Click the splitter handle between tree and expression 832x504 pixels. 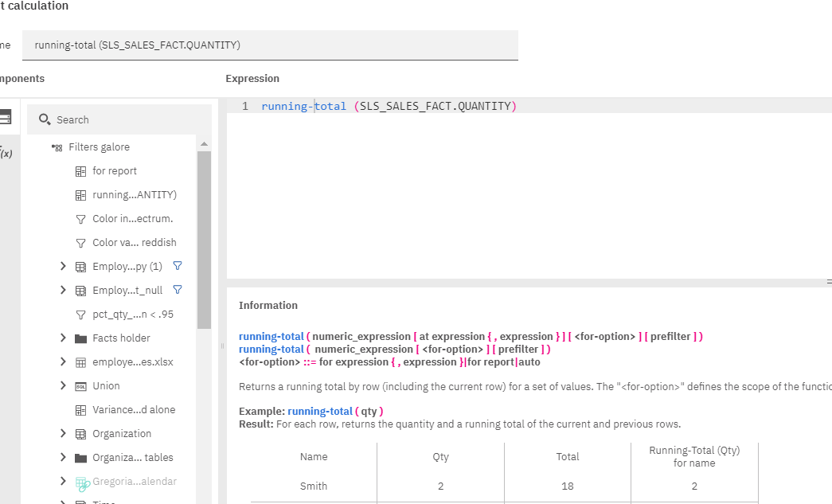tap(222, 346)
